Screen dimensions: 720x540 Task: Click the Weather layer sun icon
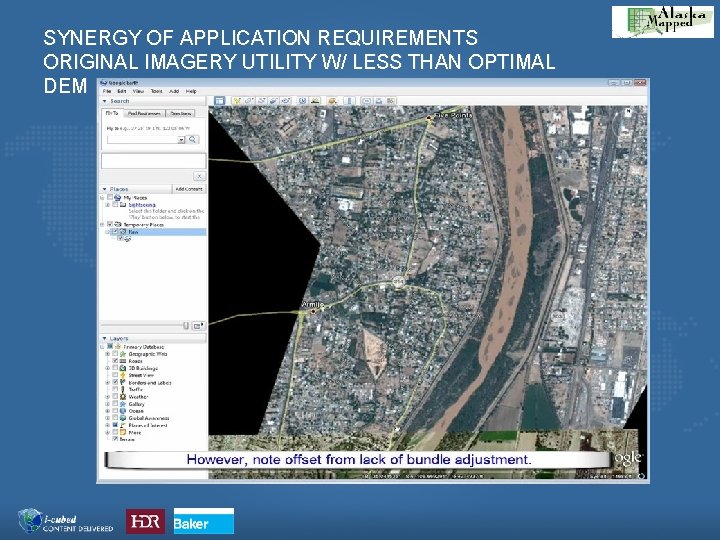tap(123, 397)
